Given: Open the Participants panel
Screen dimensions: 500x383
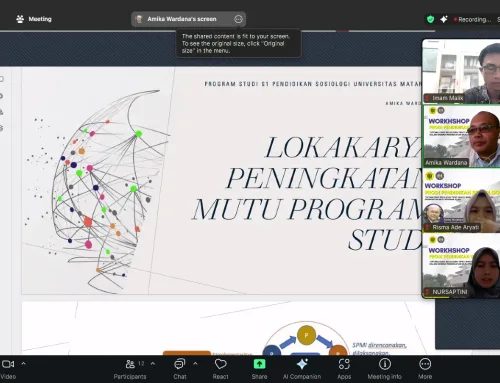Looking at the screenshot, I should point(130,369).
